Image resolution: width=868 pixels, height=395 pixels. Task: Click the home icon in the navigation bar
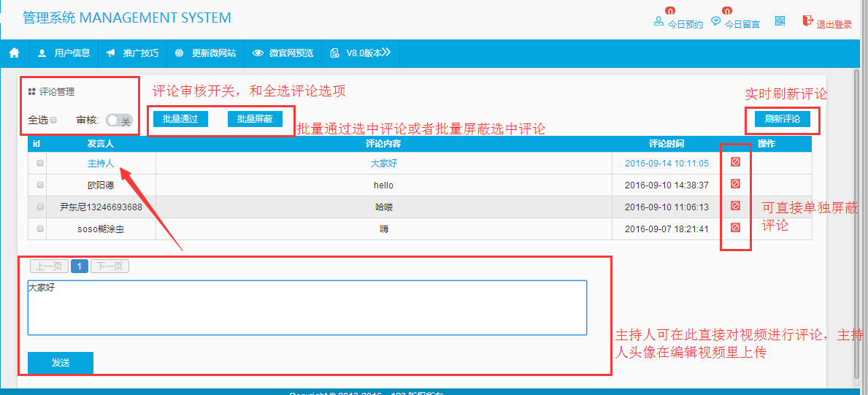pyautogui.click(x=14, y=53)
